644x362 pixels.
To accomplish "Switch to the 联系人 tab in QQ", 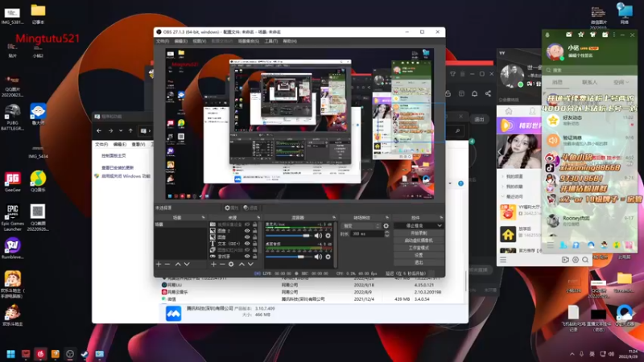I will 589,83.
